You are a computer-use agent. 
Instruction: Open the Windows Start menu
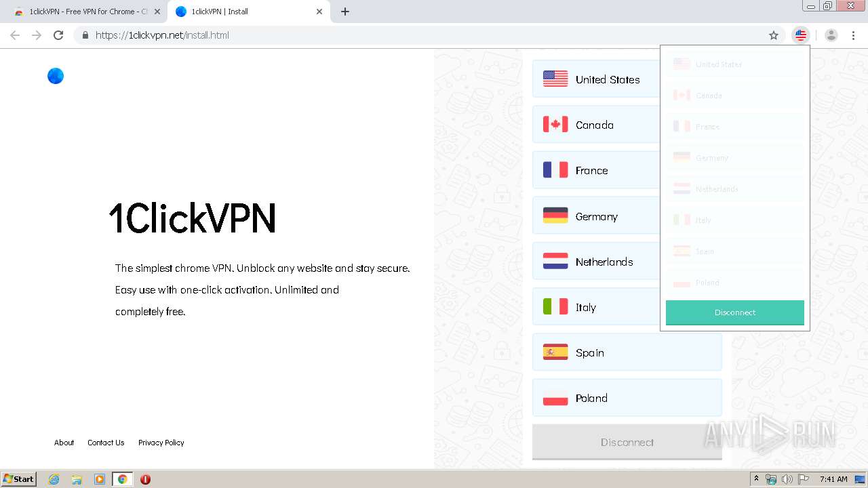[19, 479]
